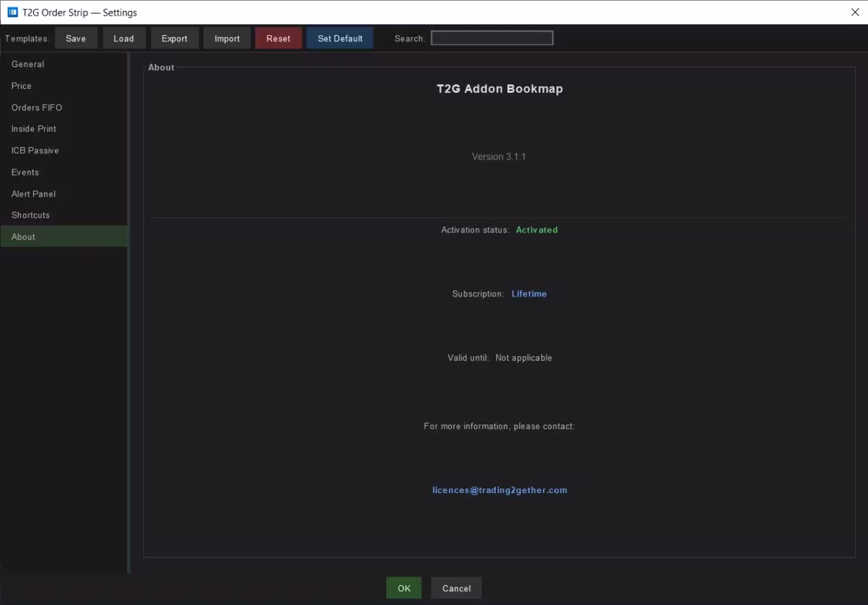Focus the Search input field
The image size is (868, 605).
click(x=492, y=38)
